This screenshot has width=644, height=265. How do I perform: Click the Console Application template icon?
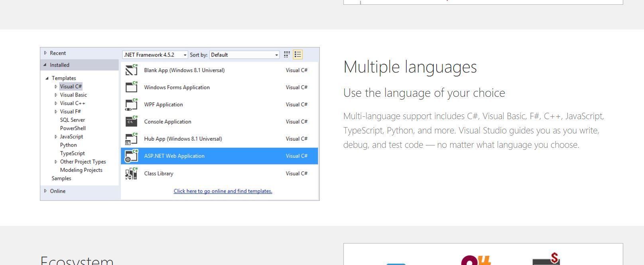tap(132, 122)
